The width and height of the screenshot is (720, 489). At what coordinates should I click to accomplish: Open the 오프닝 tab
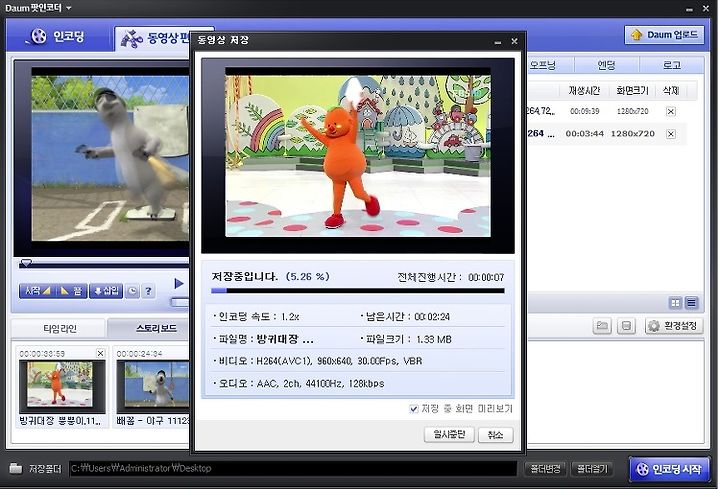pos(544,65)
